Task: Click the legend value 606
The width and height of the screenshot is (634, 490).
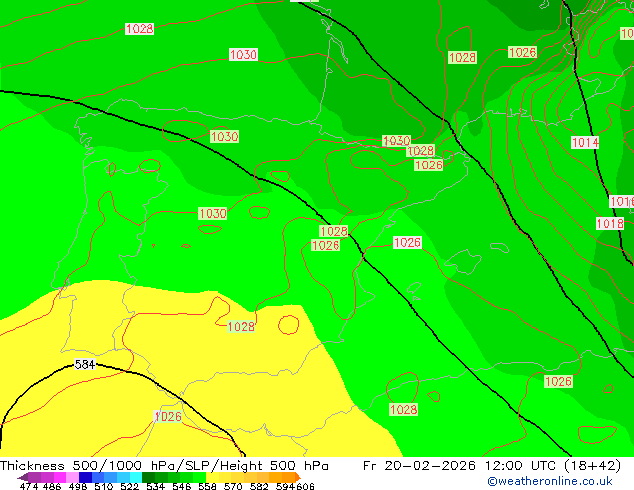Action: coord(305,486)
